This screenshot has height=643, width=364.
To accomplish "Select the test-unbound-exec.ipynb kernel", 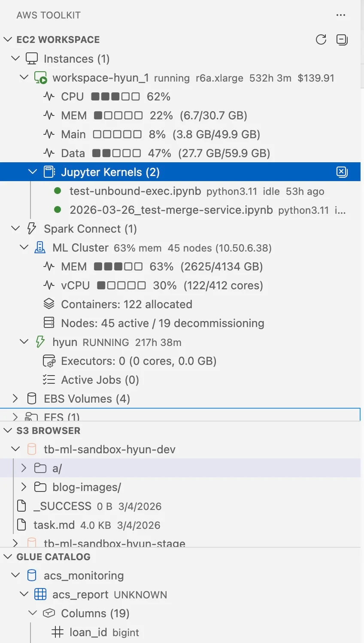I will pyautogui.click(x=135, y=191).
